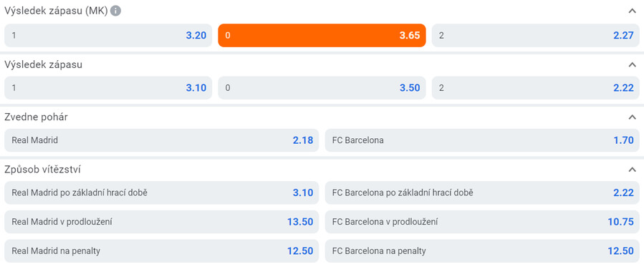
Task: Pick draw at 3.50 in Výsledek zápasu
Action: pyautogui.click(x=322, y=88)
